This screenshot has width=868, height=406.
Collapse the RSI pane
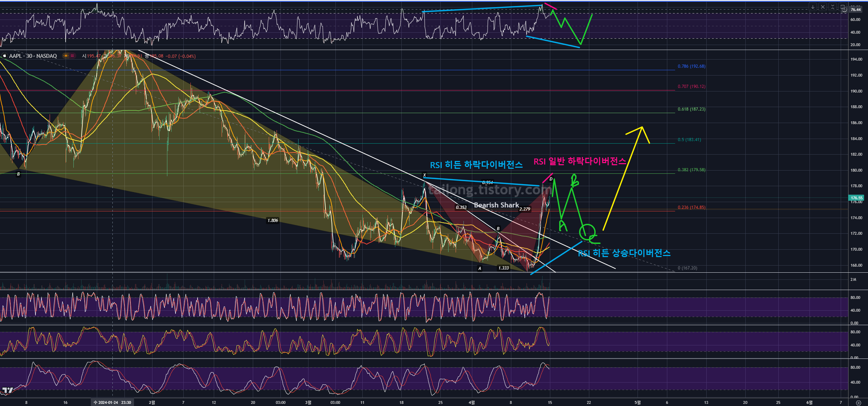833,7
